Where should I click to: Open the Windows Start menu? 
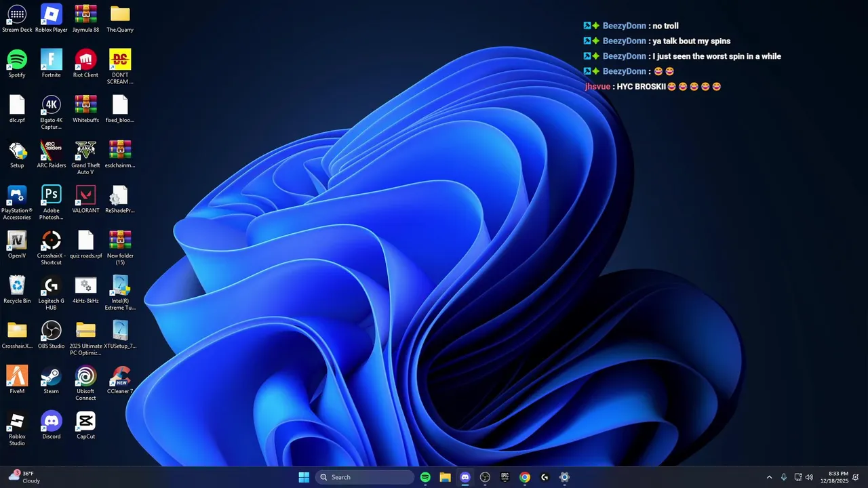(x=304, y=477)
